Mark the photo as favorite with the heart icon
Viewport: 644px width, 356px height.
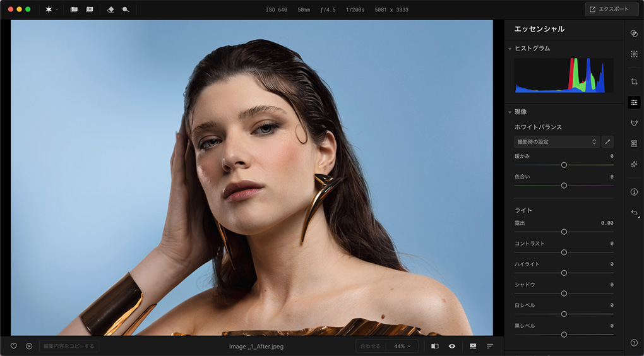coord(13,346)
